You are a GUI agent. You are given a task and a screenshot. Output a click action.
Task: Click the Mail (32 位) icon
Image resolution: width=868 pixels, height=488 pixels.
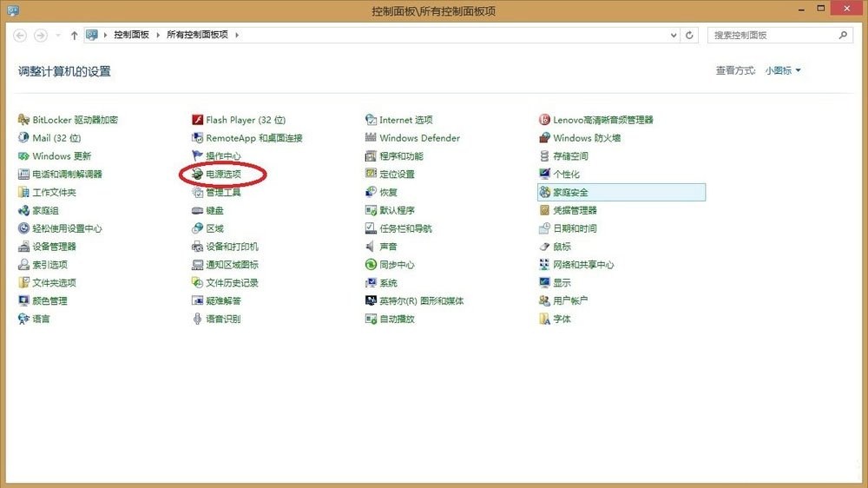23,137
